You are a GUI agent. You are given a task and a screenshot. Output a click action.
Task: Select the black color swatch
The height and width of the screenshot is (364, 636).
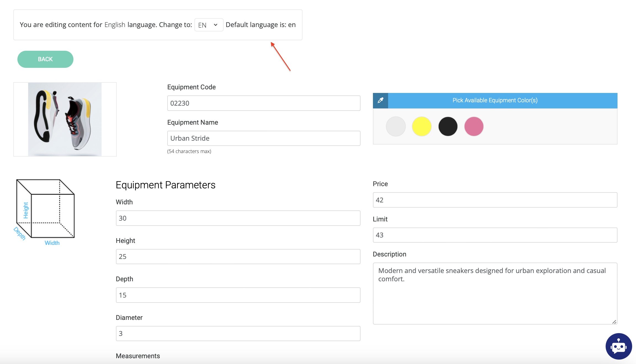pyautogui.click(x=448, y=127)
